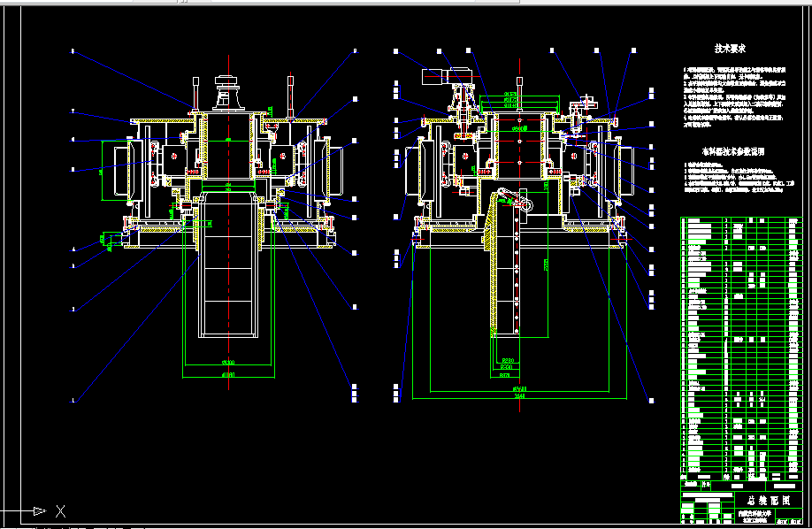Select the R370 dimension text

pos(505,374)
